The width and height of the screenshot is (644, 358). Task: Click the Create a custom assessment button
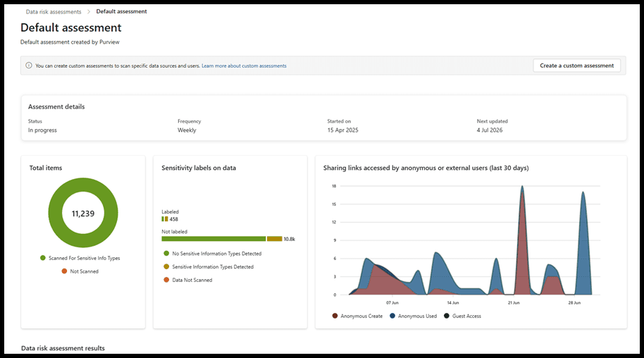pos(576,66)
